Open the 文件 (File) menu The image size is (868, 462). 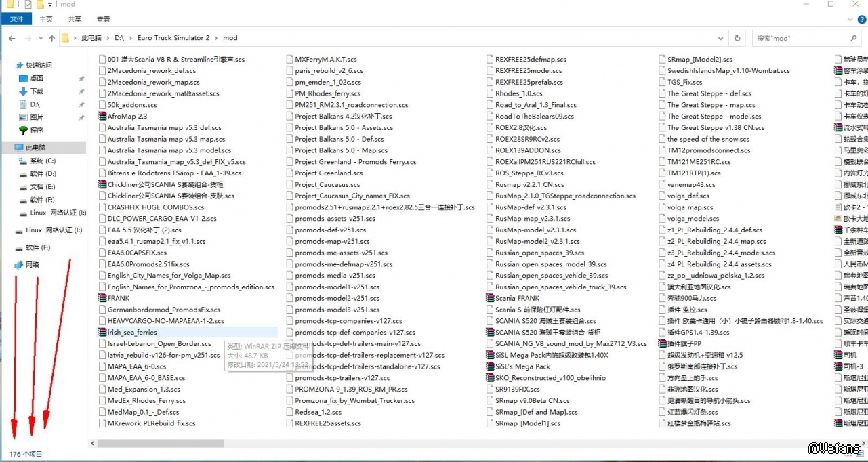point(16,20)
